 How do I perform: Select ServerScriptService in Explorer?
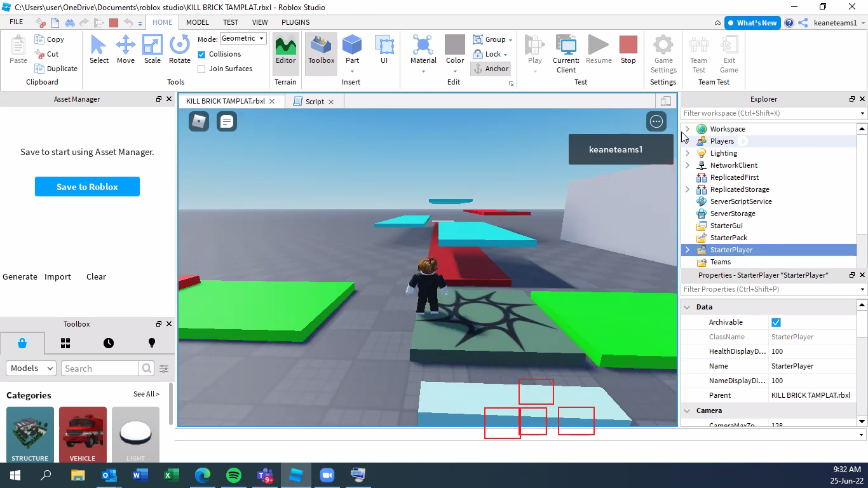pos(741,201)
